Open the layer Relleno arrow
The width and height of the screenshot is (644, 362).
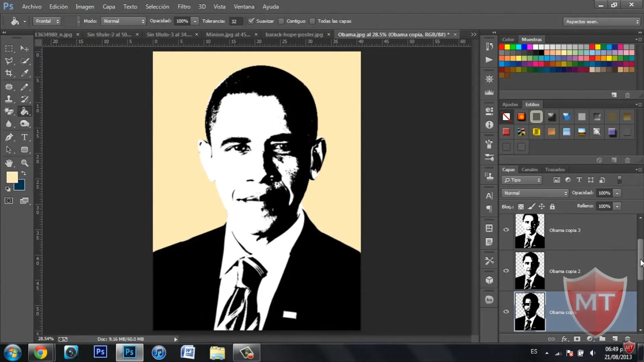617,206
